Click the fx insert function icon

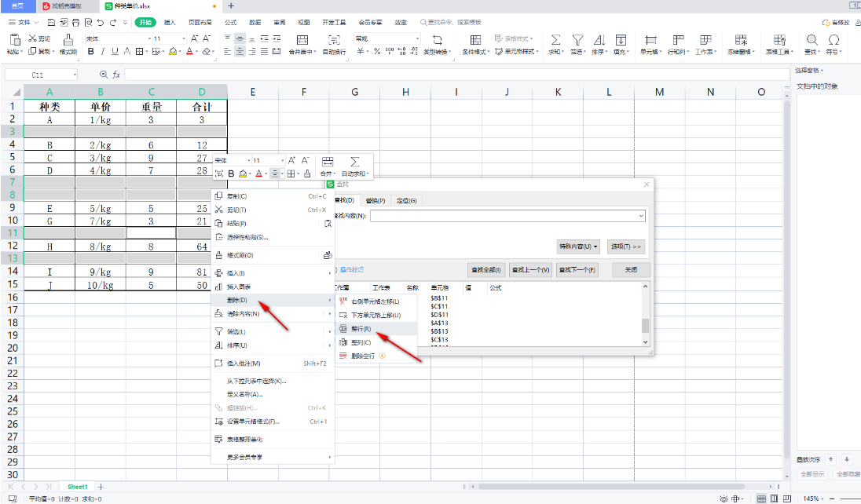[x=116, y=75]
